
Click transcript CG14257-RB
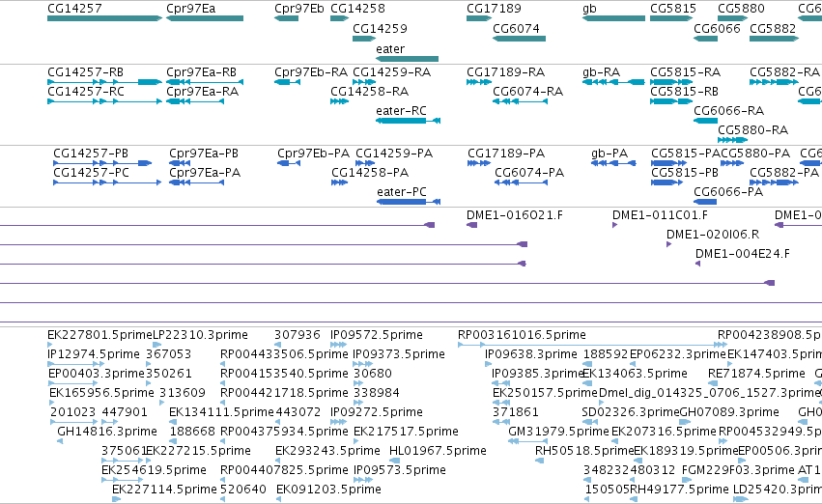pyautogui.click(x=105, y=82)
